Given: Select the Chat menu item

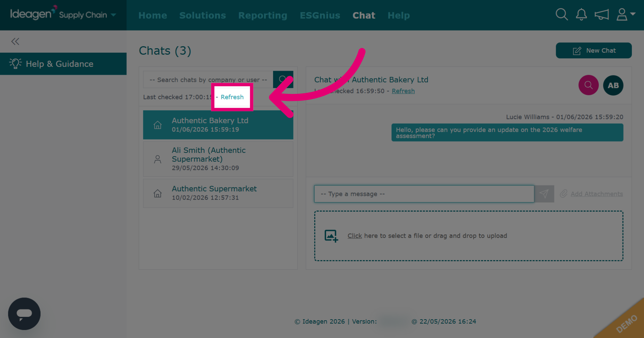Looking at the screenshot, I should tap(364, 15).
